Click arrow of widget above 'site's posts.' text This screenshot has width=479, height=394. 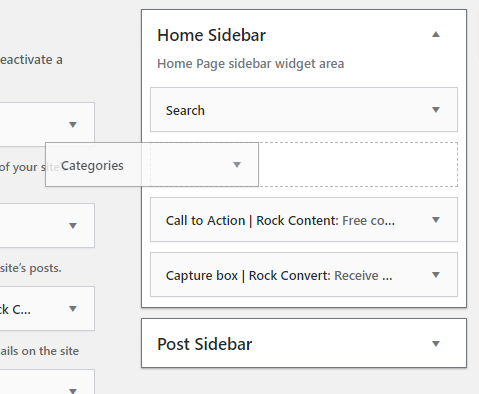pyautogui.click(x=73, y=226)
